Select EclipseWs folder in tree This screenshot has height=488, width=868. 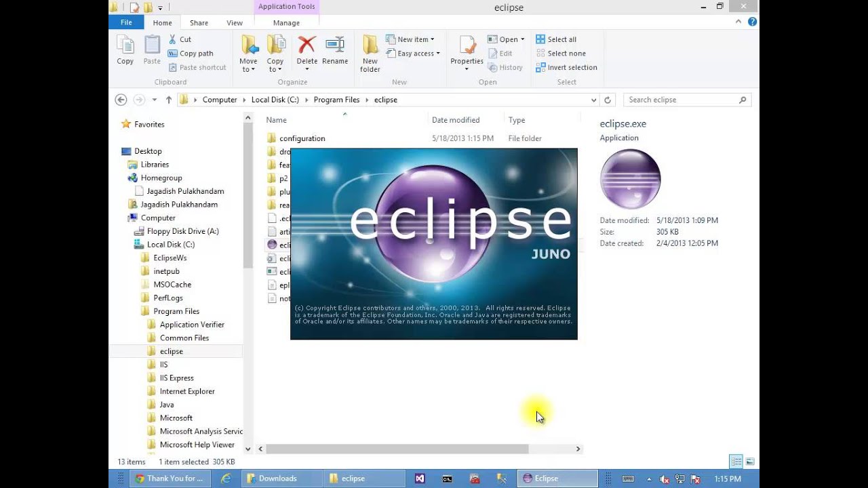(170, 258)
